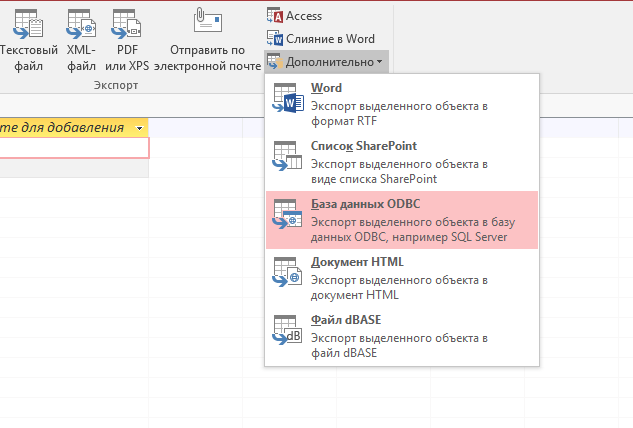Export using the PDF или XPS icon

(x=126, y=22)
